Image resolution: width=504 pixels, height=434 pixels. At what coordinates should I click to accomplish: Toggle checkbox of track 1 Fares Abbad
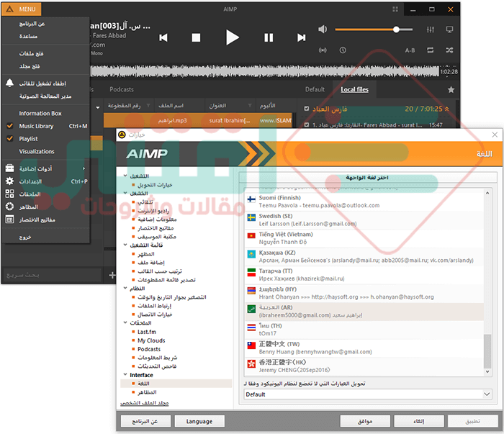tap(306, 125)
